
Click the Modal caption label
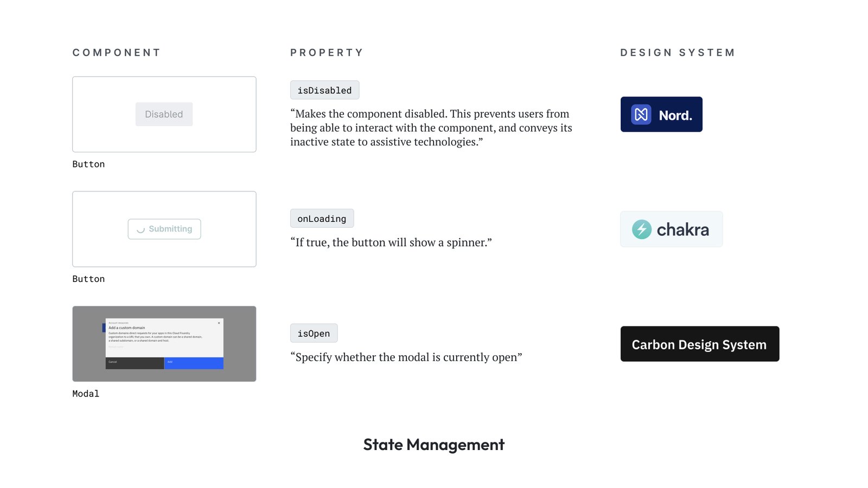[86, 394]
